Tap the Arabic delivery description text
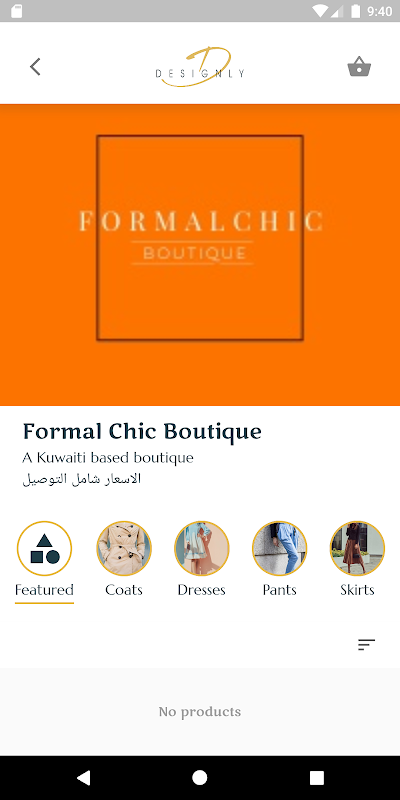 point(82,479)
